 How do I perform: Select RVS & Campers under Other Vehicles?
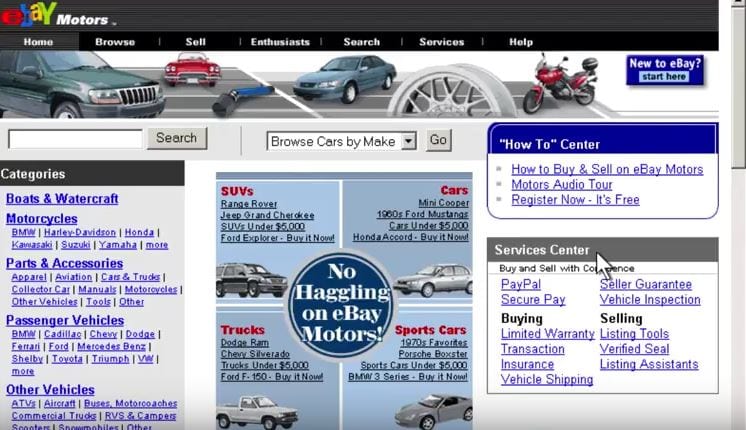tap(140, 416)
